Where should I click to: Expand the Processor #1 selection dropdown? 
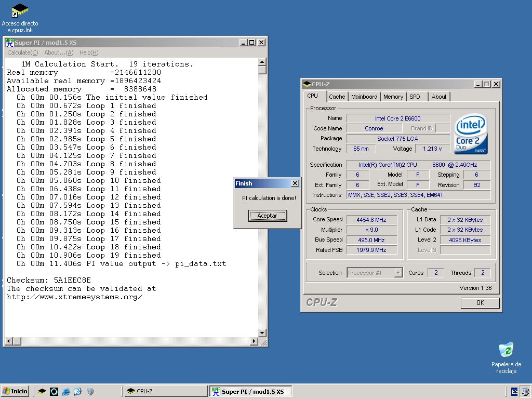click(x=398, y=272)
